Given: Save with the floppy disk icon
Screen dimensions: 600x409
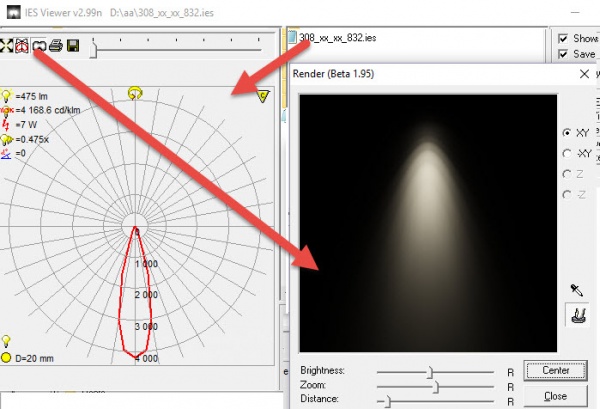Looking at the screenshot, I should [73, 46].
